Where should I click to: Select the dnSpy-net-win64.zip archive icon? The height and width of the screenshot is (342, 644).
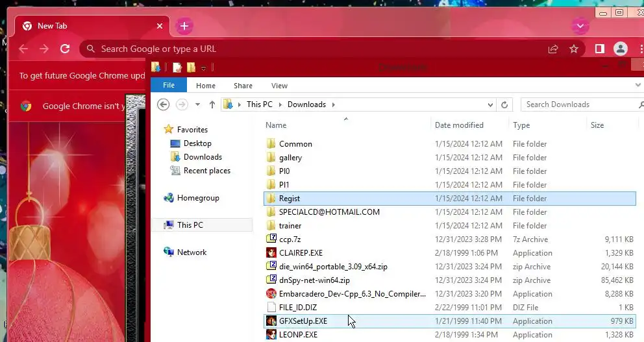(271, 280)
